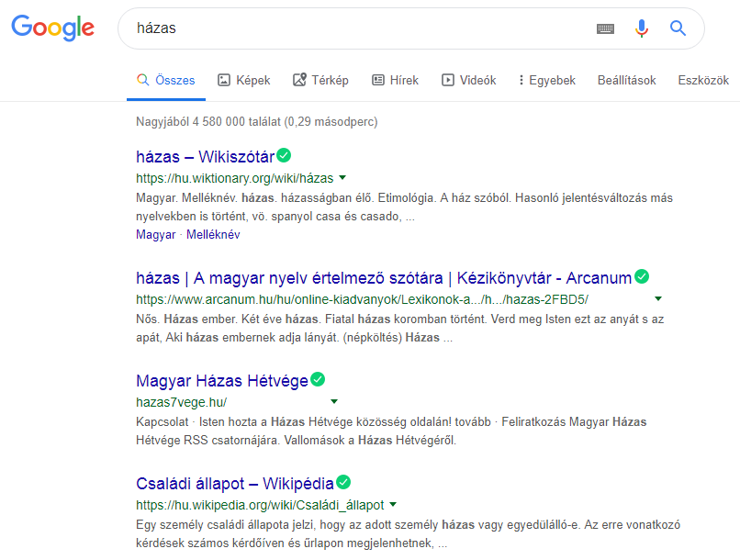740x560 pixels.
Task: Open the Magyar Házas Hétvége result
Action: [x=222, y=381]
